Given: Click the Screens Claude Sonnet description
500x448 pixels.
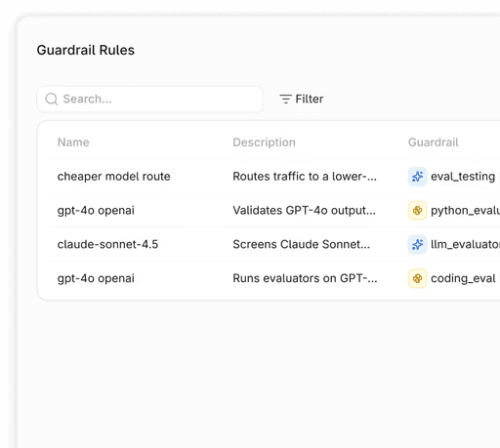Looking at the screenshot, I should [x=301, y=244].
